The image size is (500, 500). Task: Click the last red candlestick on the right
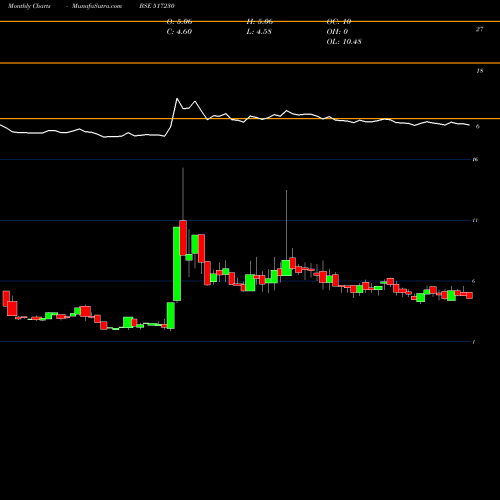[469, 295]
